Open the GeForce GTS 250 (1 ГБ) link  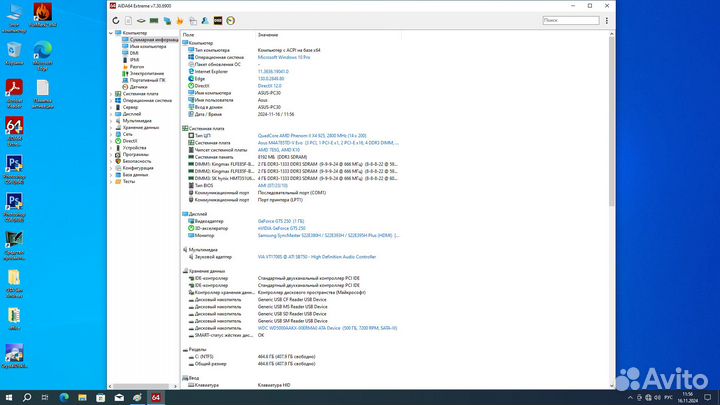point(281,221)
